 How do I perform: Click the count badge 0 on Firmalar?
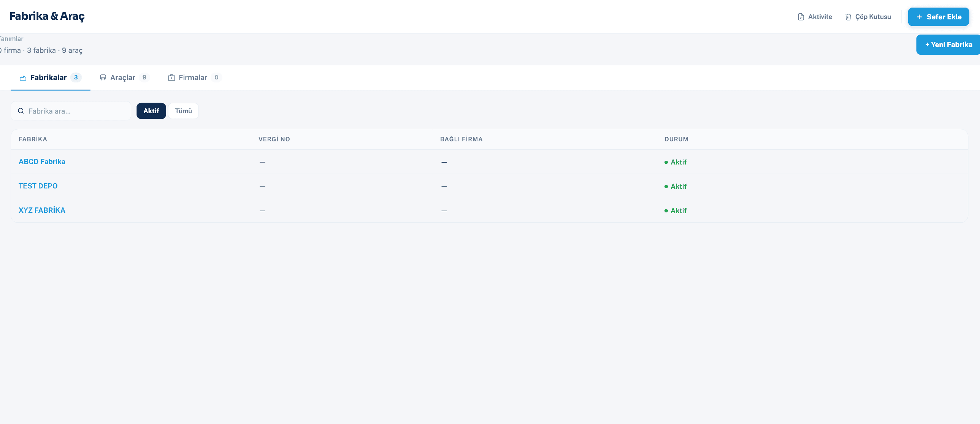[216, 77]
